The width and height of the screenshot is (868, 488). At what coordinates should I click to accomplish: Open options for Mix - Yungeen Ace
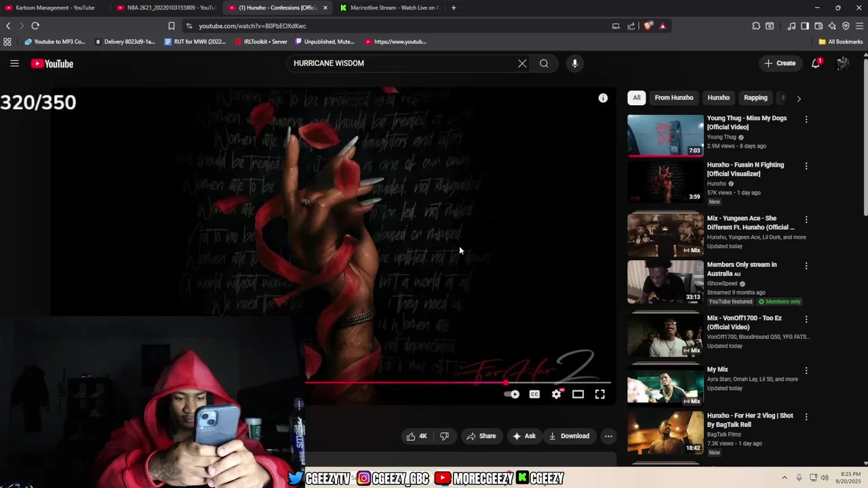coord(806,220)
